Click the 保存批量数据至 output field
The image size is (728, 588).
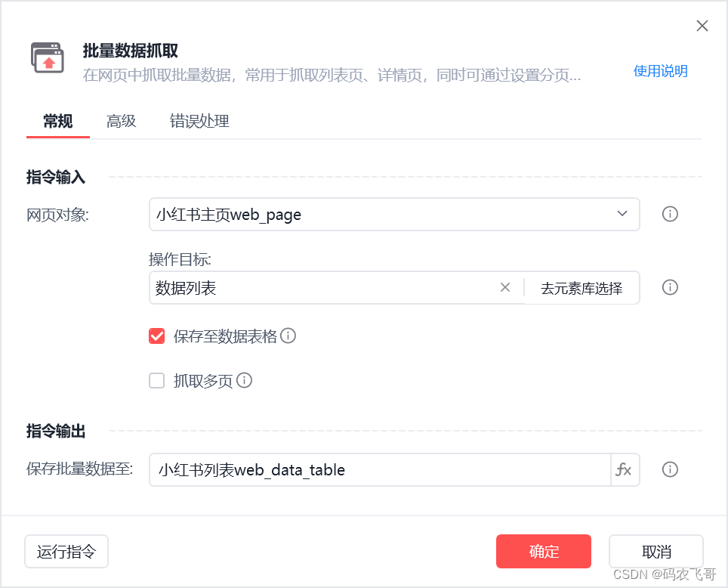380,470
